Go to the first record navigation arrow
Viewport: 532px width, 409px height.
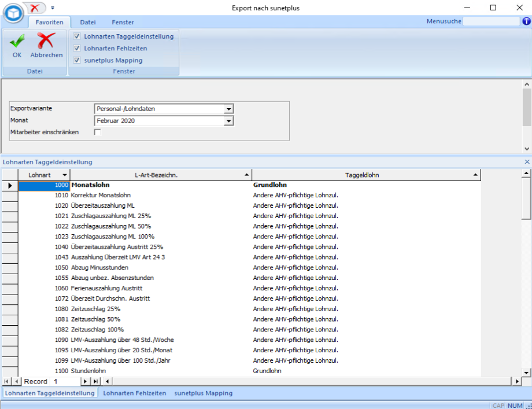pyautogui.click(x=6, y=382)
